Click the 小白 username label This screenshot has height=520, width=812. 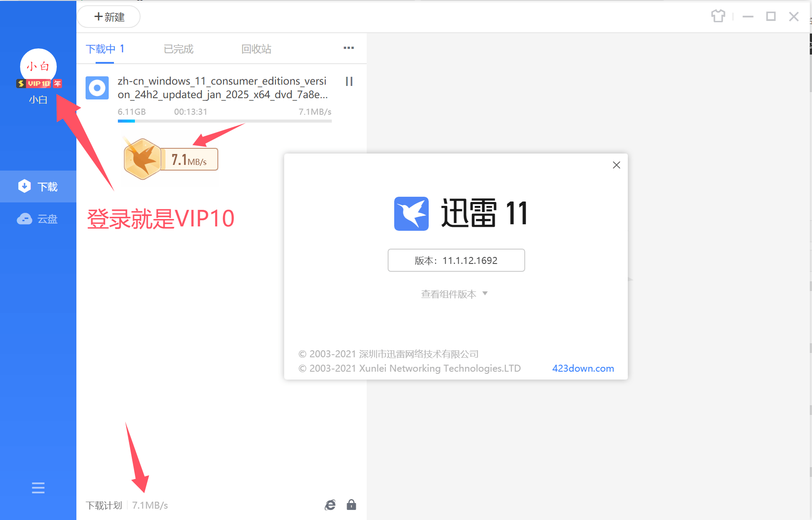38,100
